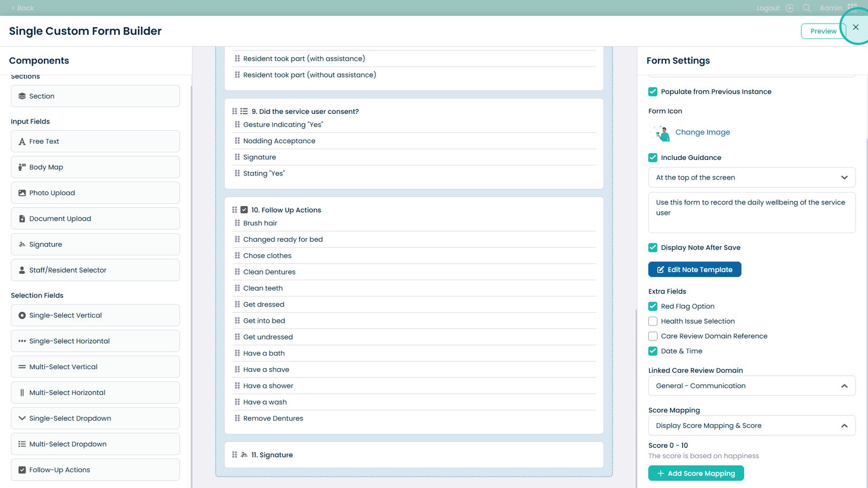Select the Free Text component icon
This screenshot has width=868, height=488.
click(22, 142)
